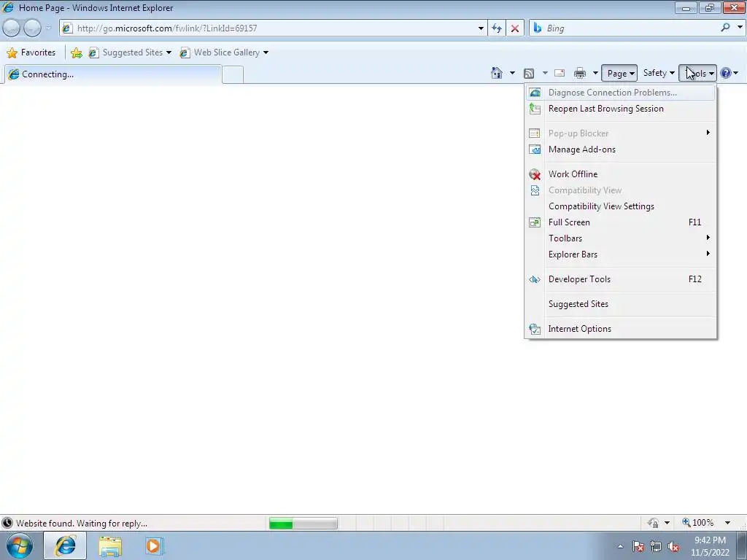This screenshot has width=747, height=560.
Task: Click the zoom magnifier 100% in status bar
Action: tap(698, 523)
